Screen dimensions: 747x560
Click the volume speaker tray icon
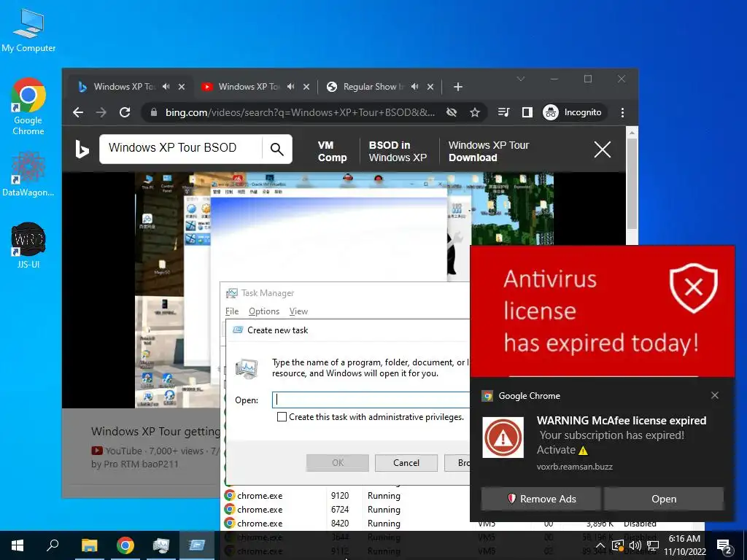(x=635, y=545)
